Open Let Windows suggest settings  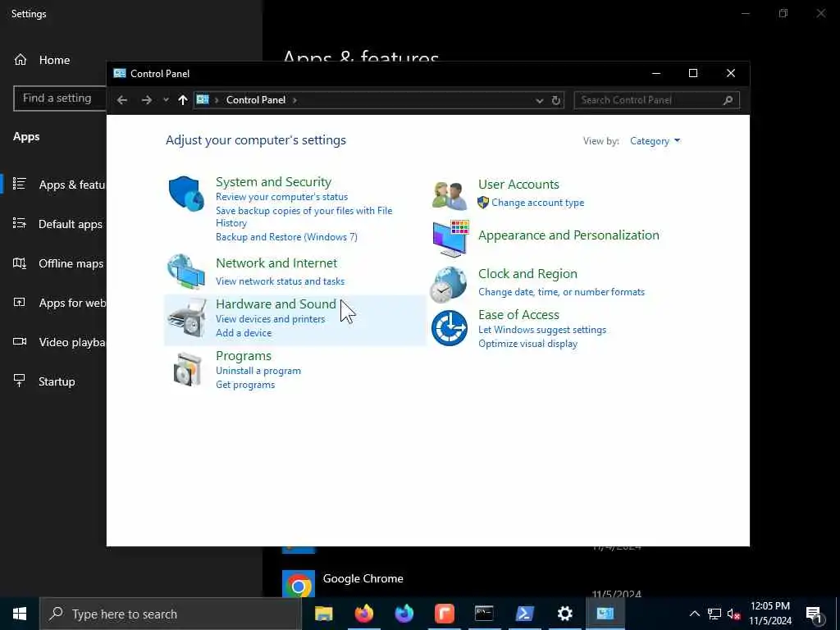pos(542,330)
